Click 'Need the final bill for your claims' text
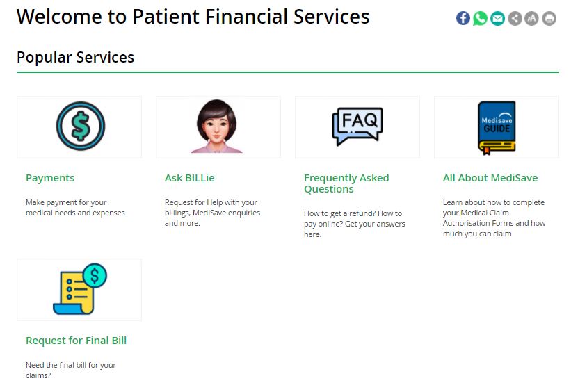571x392 pixels. pyautogui.click(x=71, y=370)
